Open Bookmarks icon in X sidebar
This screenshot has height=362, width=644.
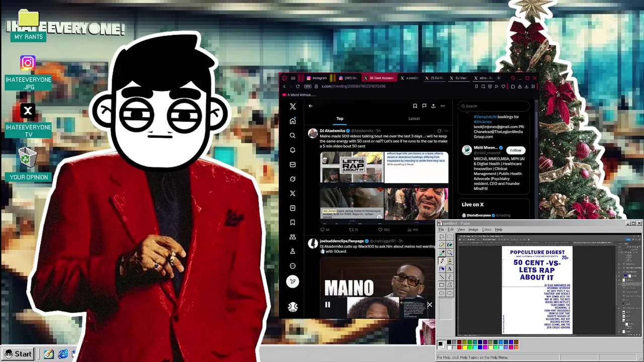[x=292, y=222]
